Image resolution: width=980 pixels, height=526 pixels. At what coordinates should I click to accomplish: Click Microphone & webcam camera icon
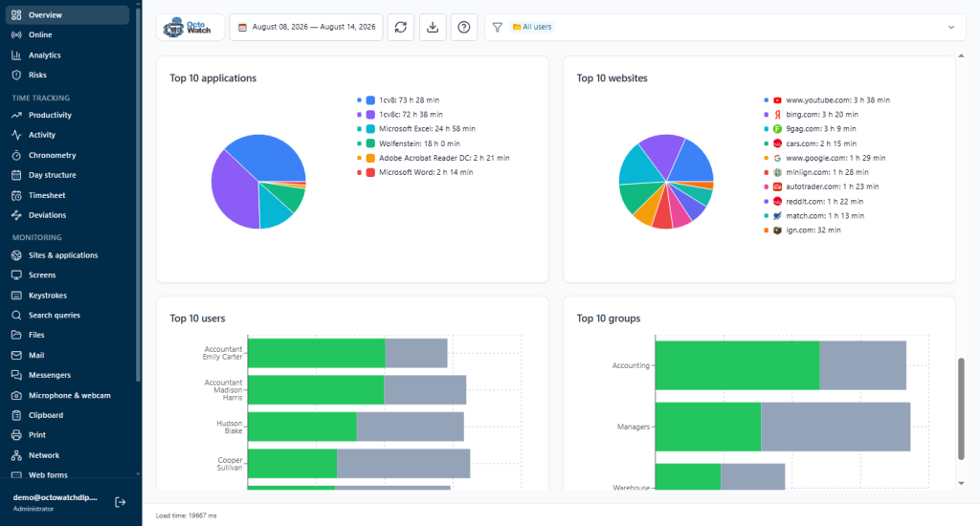pyautogui.click(x=16, y=395)
